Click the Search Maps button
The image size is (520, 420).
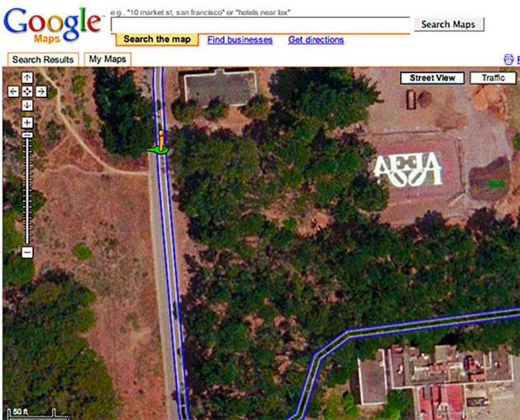pyautogui.click(x=449, y=25)
